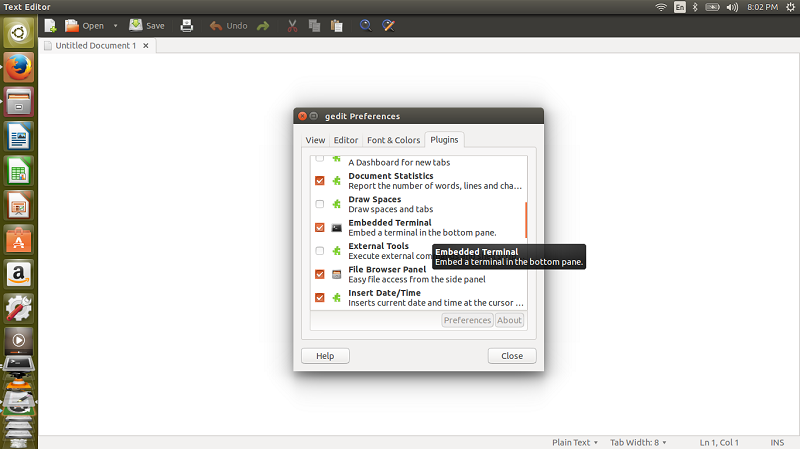This screenshot has width=800, height=449.
Task: Enable the External Tools plugin checkbox
Action: 320,251
